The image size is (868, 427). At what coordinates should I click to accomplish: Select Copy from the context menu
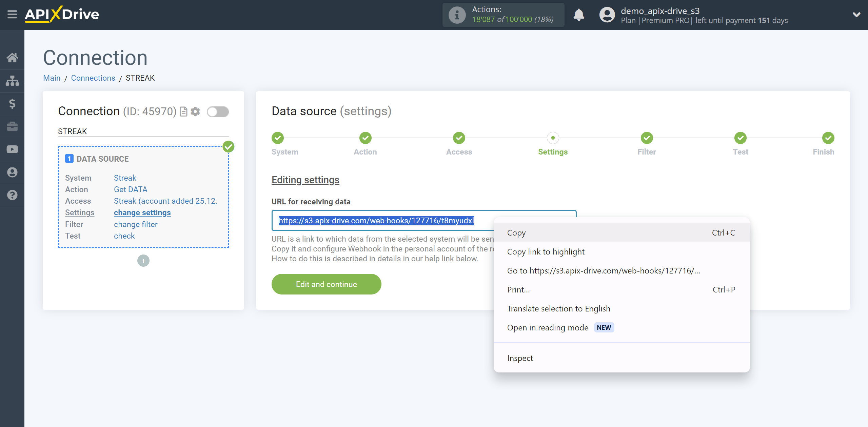516,232
